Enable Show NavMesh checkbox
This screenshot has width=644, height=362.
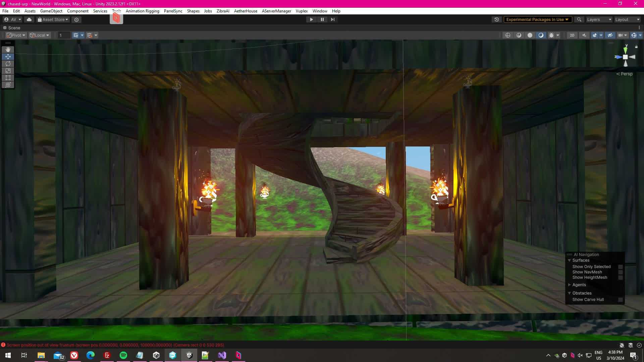(620, 272)
